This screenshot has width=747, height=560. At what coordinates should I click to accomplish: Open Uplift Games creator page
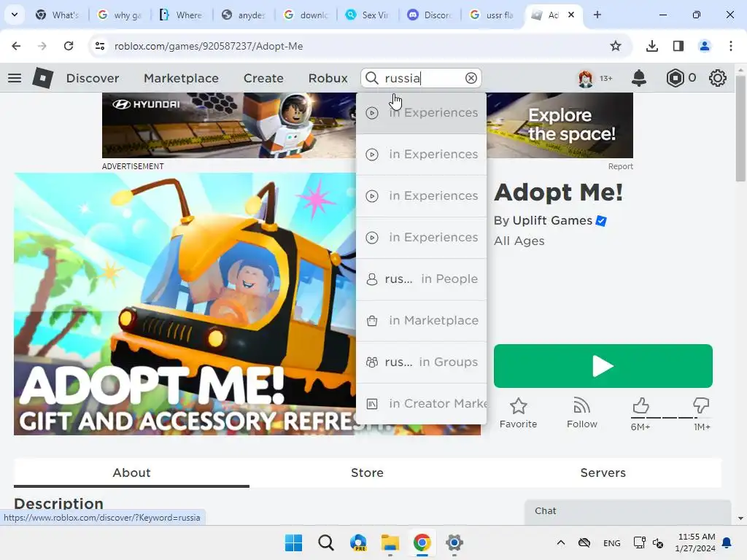pos(552,220)
